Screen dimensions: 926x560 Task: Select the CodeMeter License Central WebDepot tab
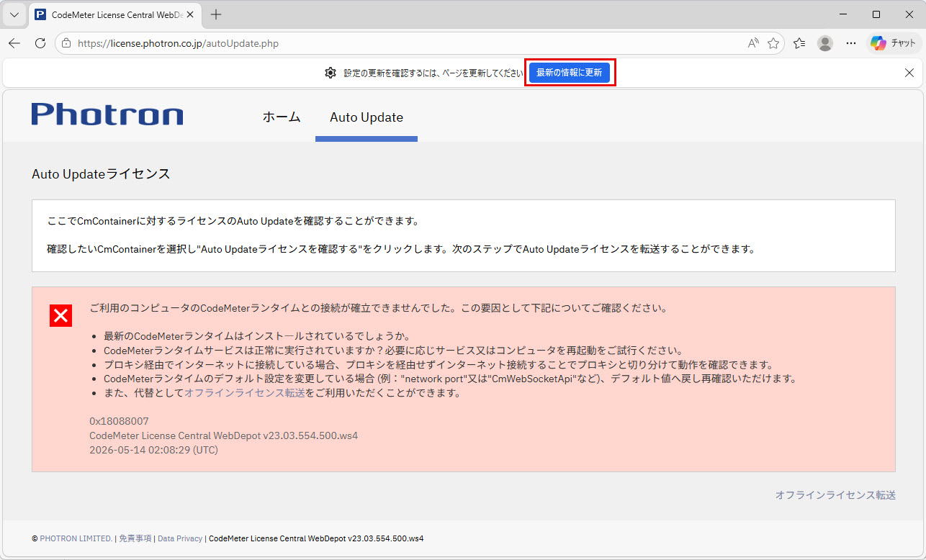tap(115, 14)
